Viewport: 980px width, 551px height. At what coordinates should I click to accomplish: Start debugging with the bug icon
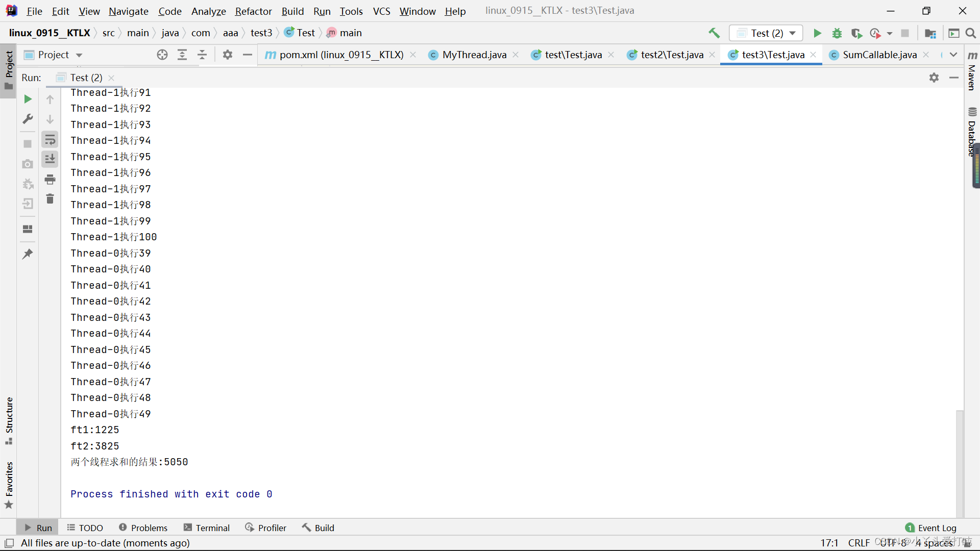(x=837, y=33)
